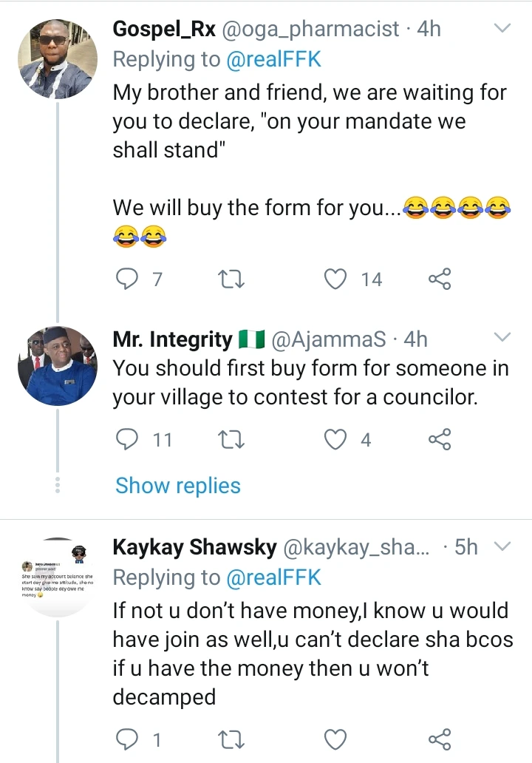Reply to Kaykay Shawsky's tweet
This screenshot has width=532, height=763.
coord(128,739)
